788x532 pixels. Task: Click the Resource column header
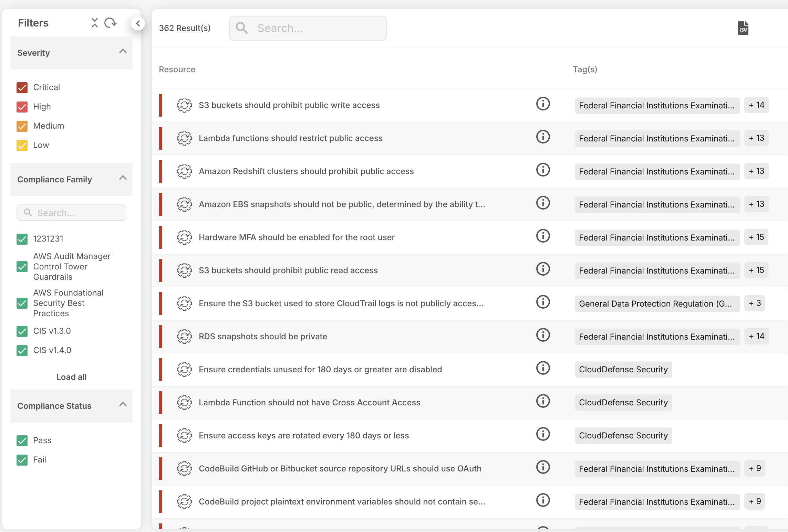[x=177, y=70]
